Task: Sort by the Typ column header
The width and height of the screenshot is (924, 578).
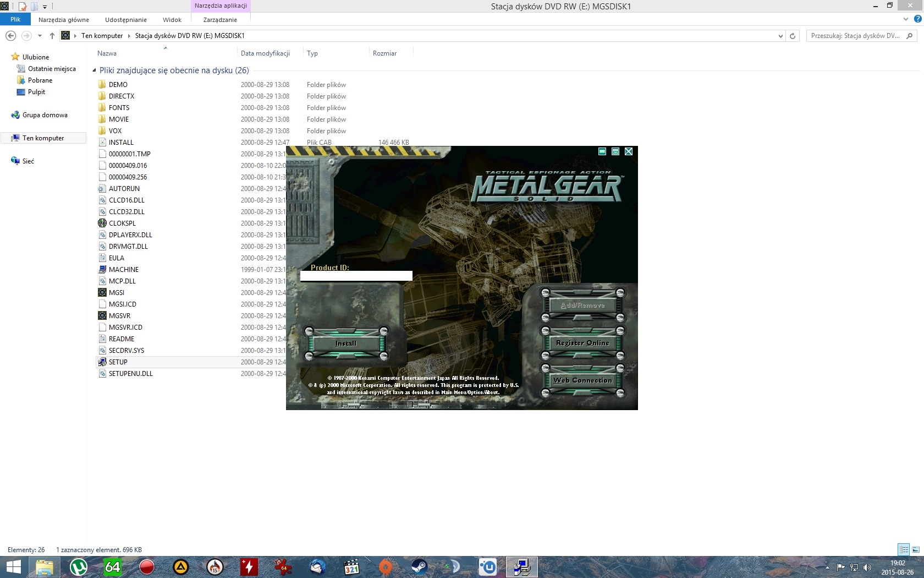Action: (312, 53)
